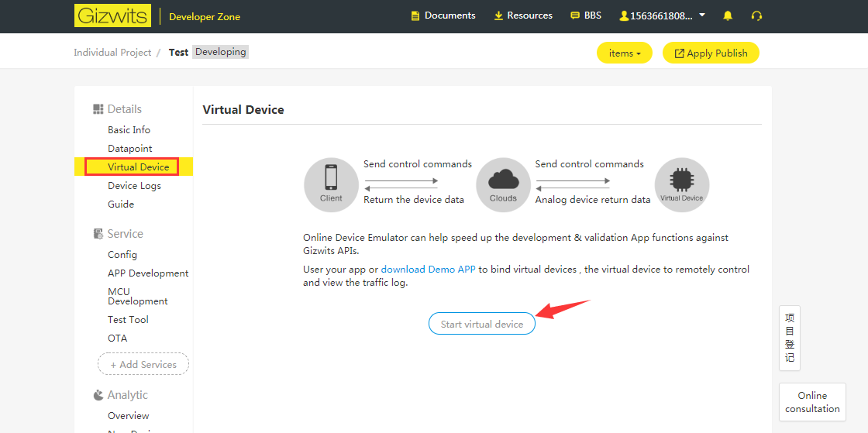The height and width of the screenshot is (433, 868).
Task: Open the notifications bell
Action: [x=728, y=16]
